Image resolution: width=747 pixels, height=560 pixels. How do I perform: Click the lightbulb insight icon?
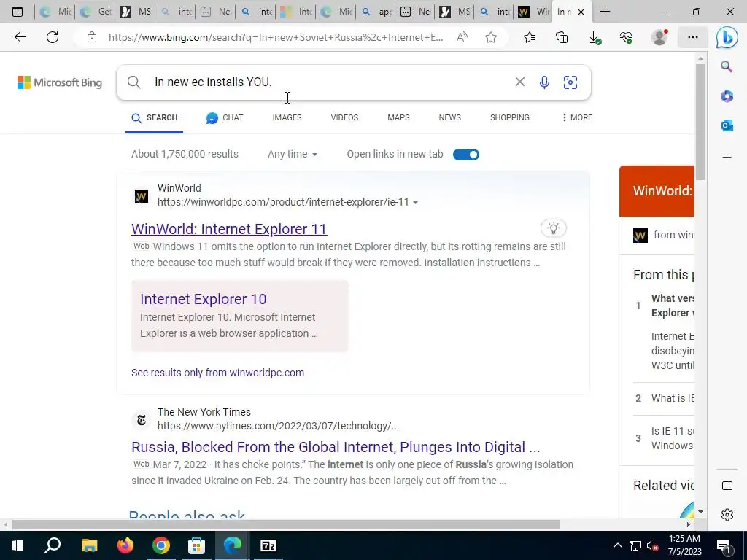coord(553,228)
